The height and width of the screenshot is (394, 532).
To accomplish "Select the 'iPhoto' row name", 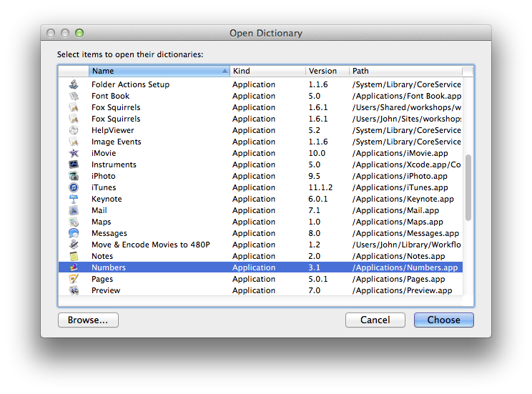I will point(104,176).
